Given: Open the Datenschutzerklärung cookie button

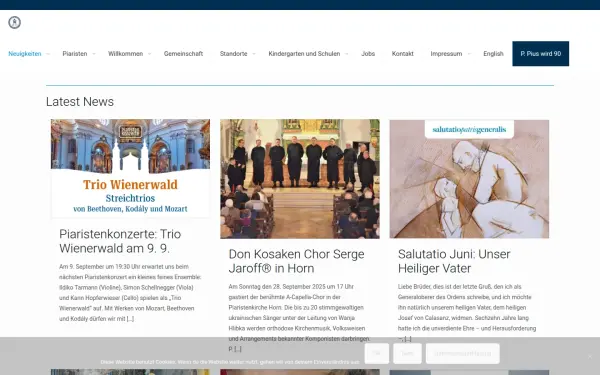Looking at the screenshot, I should [x=462, y=353].
